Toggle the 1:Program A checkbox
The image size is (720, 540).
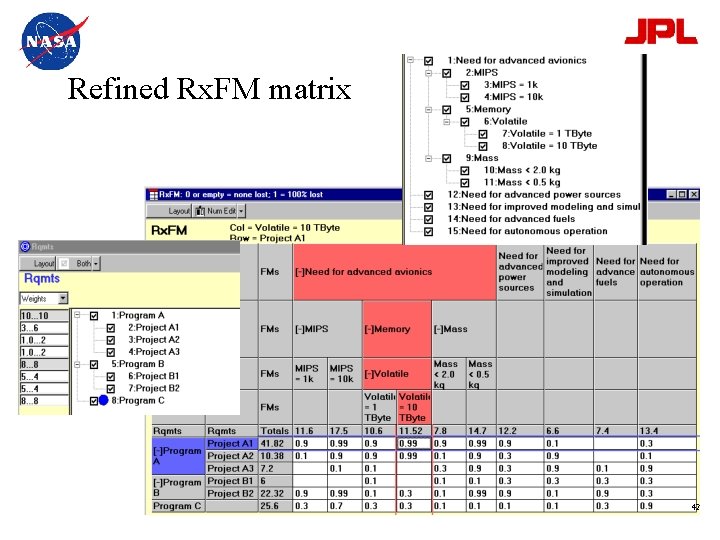pos(94,315)
